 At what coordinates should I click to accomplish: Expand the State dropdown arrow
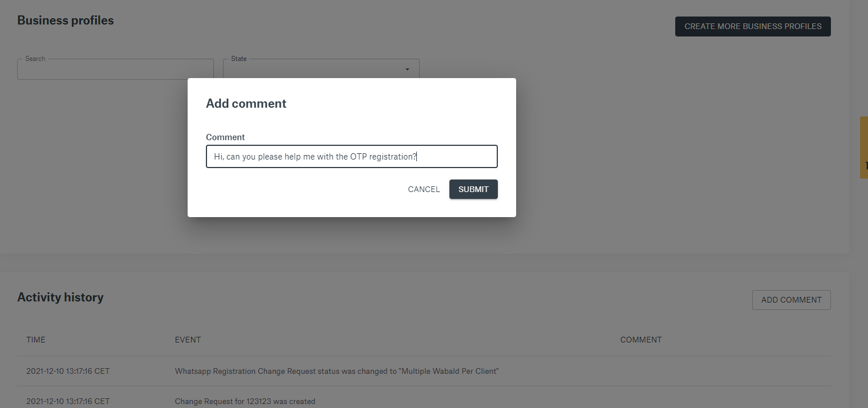coord(407,70)
